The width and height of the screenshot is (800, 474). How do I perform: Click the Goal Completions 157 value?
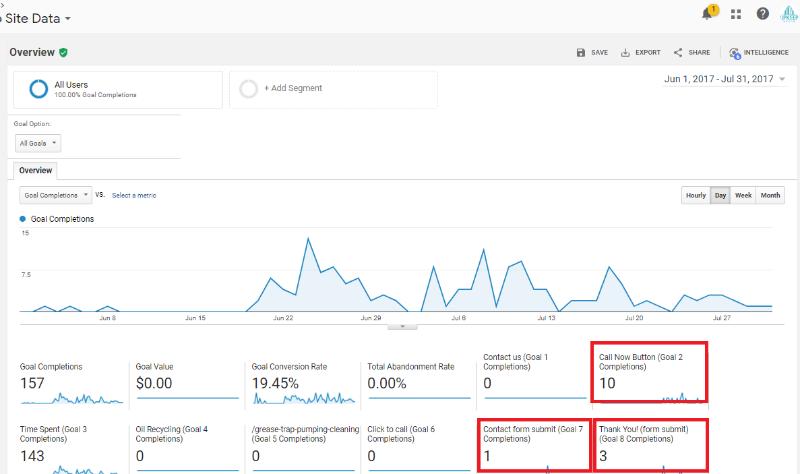point(32,383)
